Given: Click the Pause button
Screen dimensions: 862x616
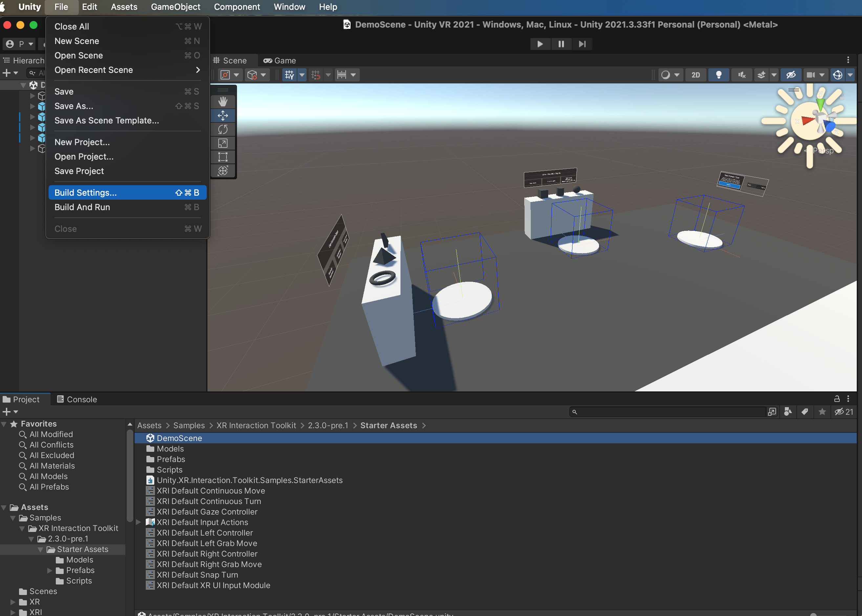Looking at the screenshot, I should (561, 44).
